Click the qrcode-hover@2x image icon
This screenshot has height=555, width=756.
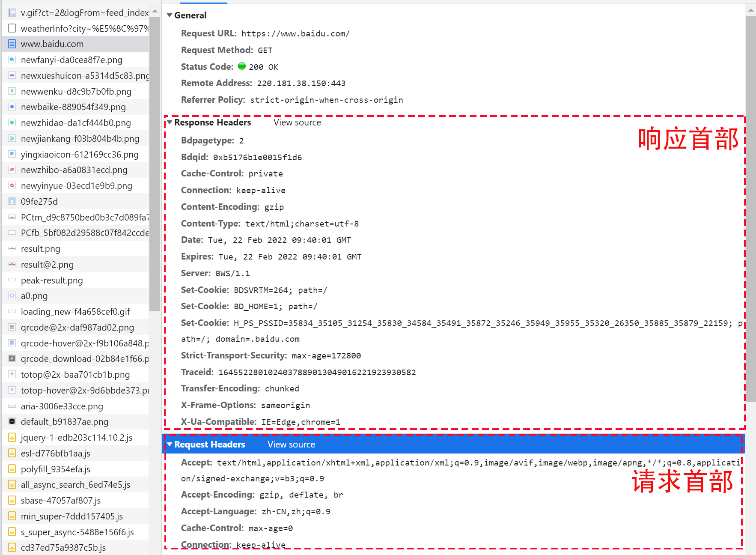[x=12, y=343]
